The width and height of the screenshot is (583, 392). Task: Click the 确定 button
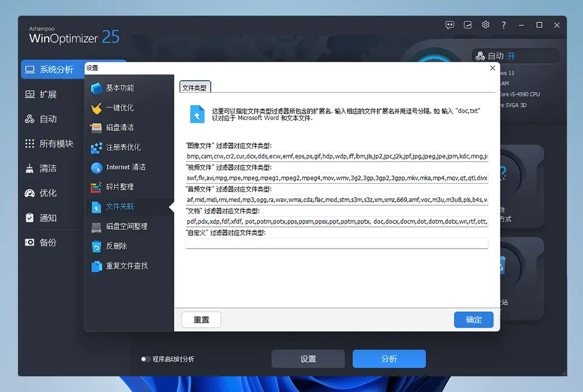coord(474,320)
